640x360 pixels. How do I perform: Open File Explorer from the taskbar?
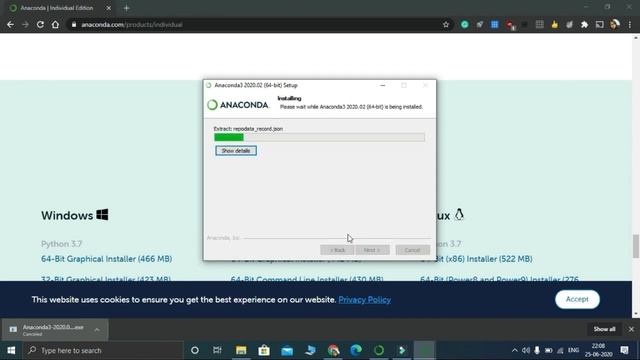pos(241,350)
